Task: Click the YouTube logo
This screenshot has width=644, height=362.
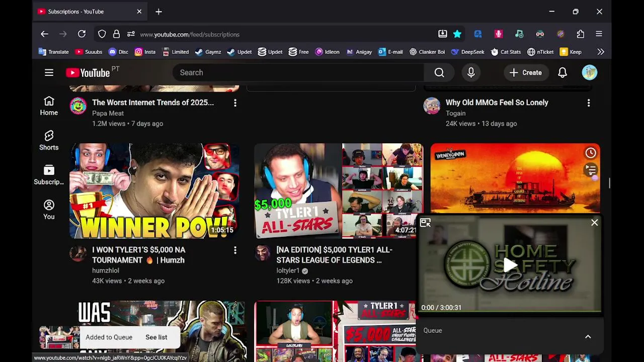Action: click(x=88, y=73)
